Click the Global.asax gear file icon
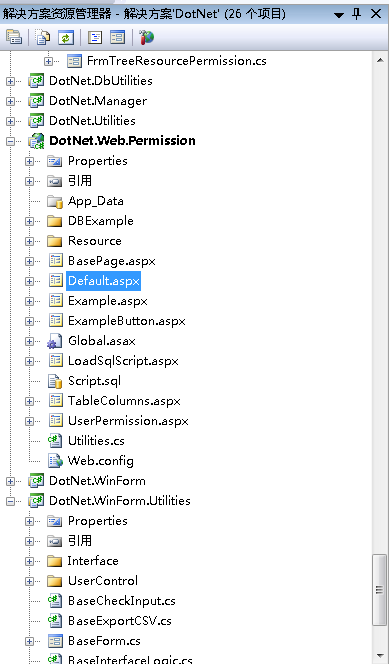This screenshot has width=389, height=664. (55, 341)
